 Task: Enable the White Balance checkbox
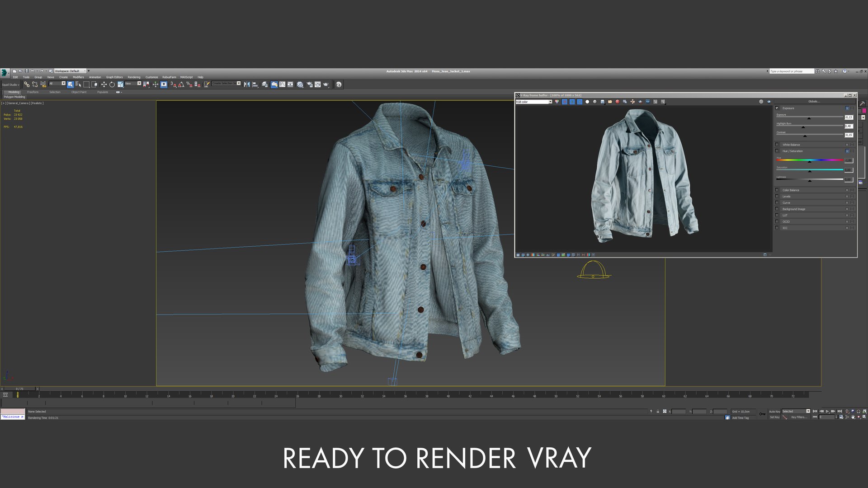[777, 145]
